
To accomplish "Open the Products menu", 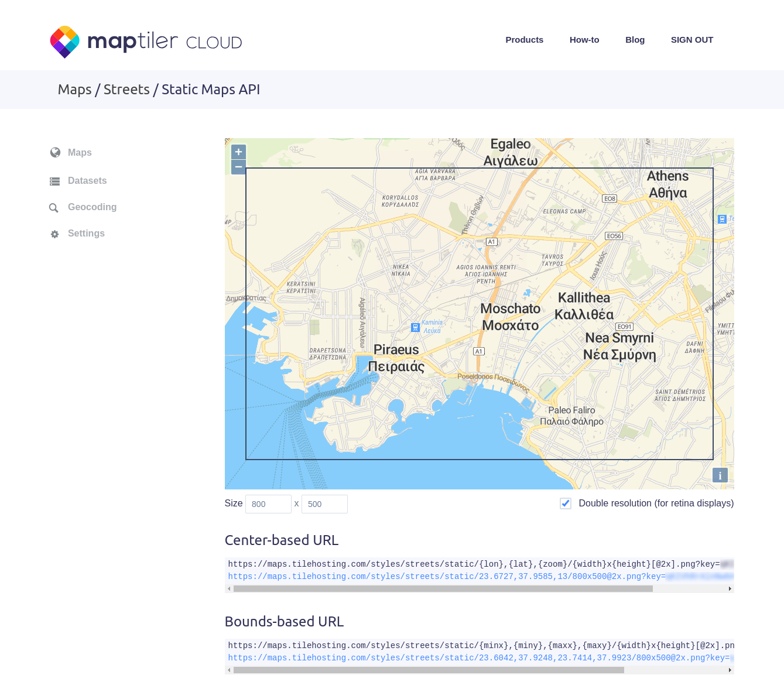I will [524, 40].
